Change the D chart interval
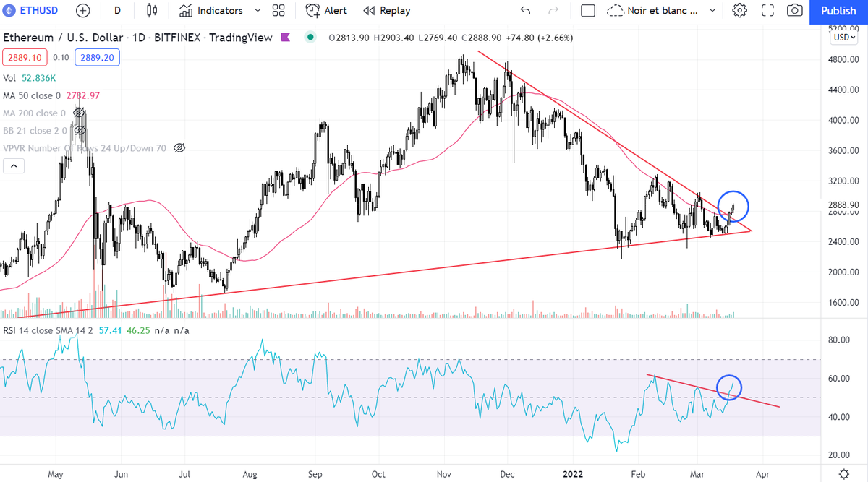Viewport: 868px width, 482px height. (x=116, y=11)
